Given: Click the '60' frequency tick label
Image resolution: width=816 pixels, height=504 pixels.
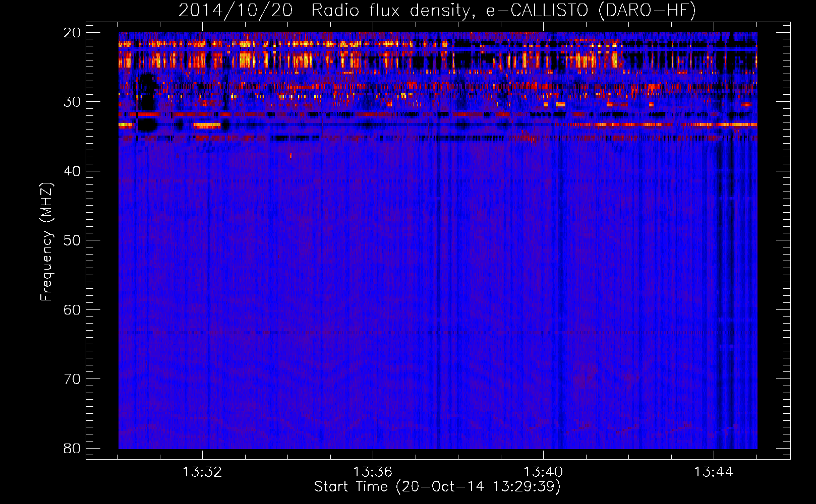Looking at the screenshot, I should tap(72, 310).
